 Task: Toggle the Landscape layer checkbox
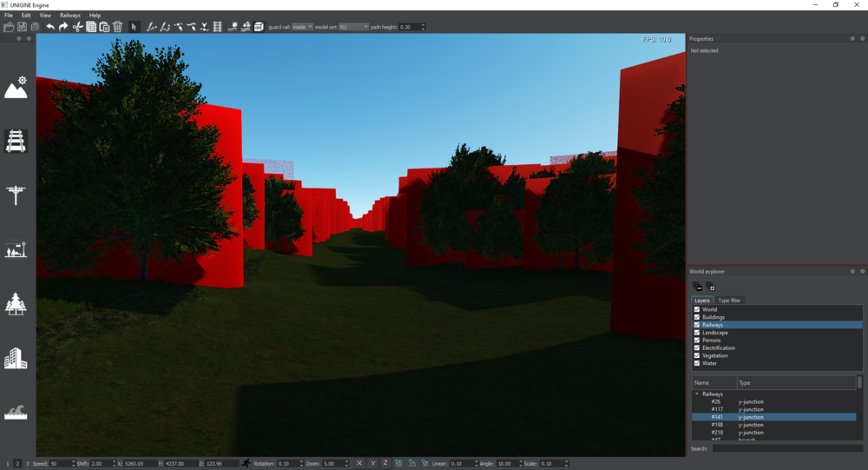point(697,333)
